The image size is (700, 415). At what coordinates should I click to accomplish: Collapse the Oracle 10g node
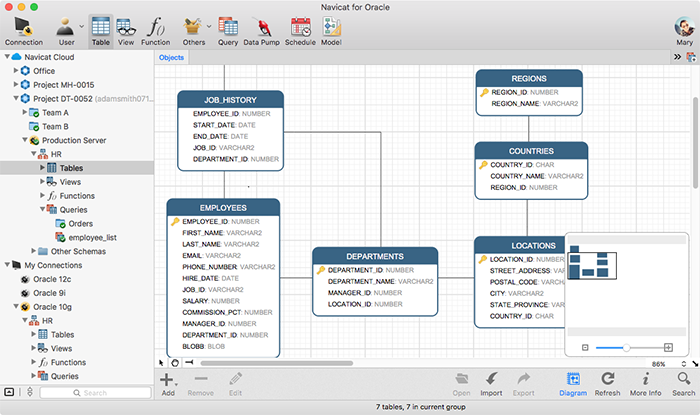pos(16,306)
